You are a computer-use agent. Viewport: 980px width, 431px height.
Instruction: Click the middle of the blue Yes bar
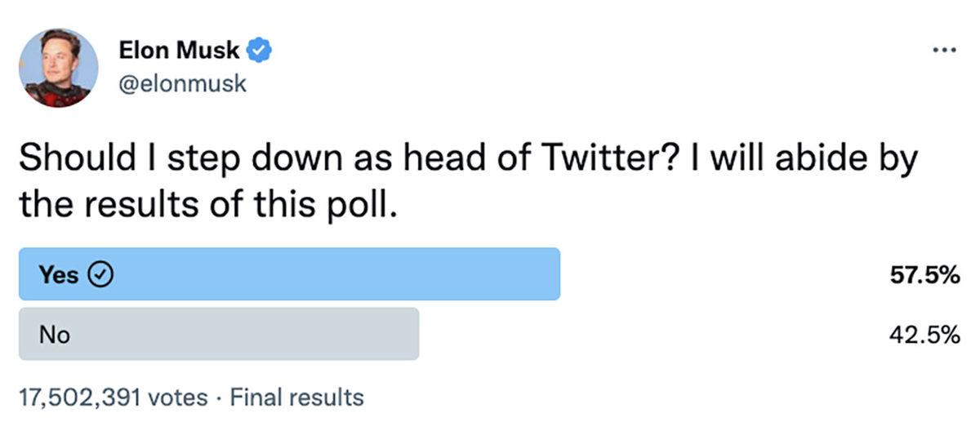pyautogui.click(x=290, y=274)
